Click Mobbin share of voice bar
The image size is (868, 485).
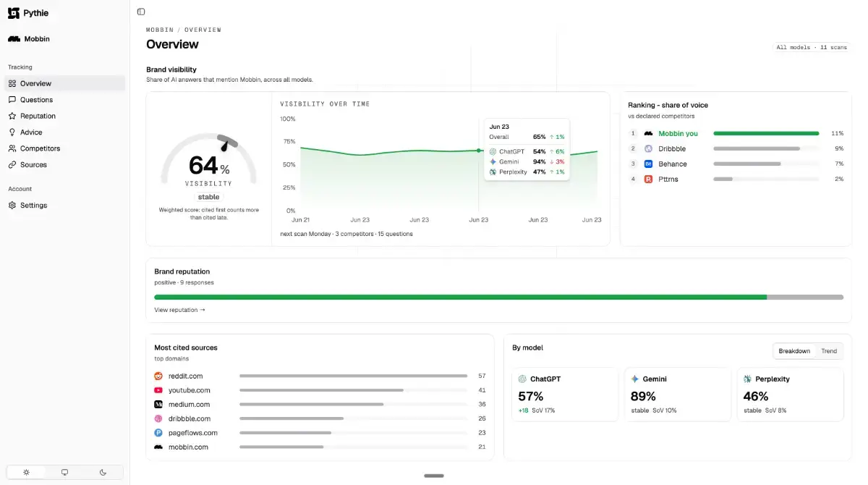(766, 133)
